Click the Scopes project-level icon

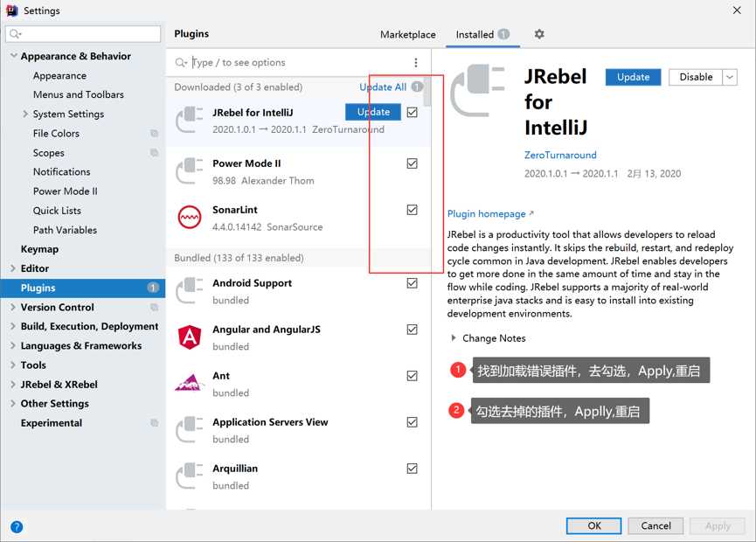(155, 152)
